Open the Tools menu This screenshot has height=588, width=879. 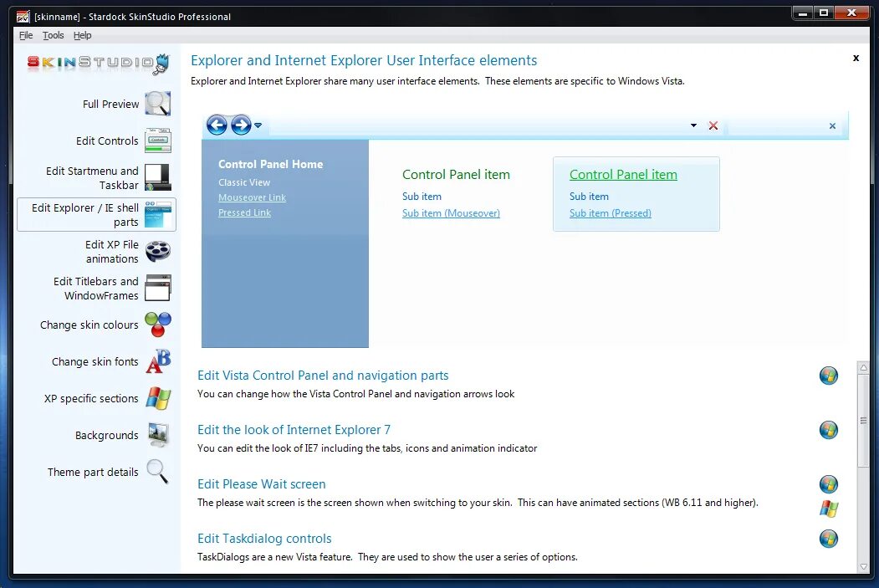(x=54, y=35)
